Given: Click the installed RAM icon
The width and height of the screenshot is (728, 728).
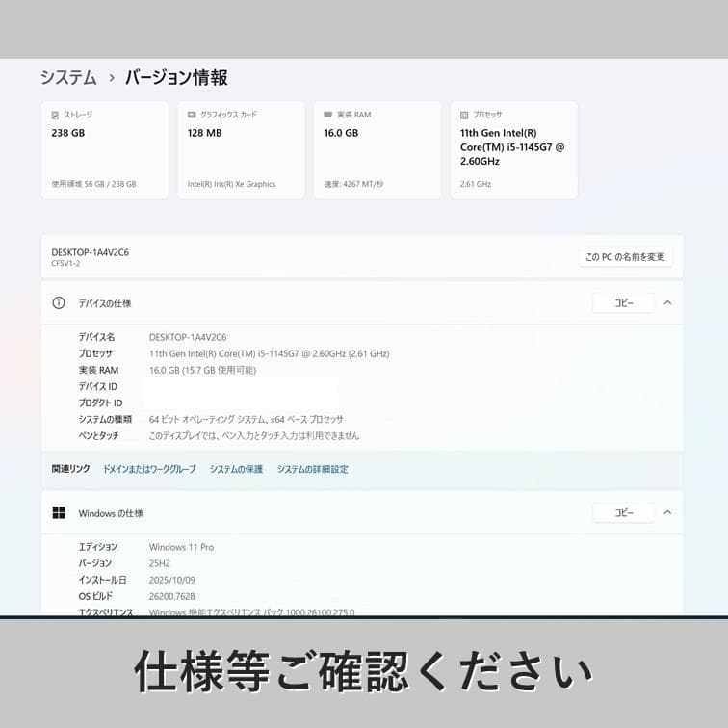Looking at the screenshot, I should pos(327,115).
